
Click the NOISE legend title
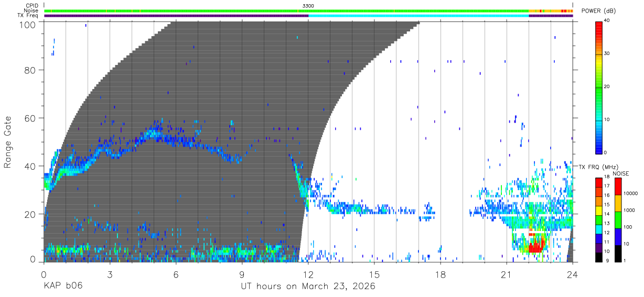click(x=621, y=173)
